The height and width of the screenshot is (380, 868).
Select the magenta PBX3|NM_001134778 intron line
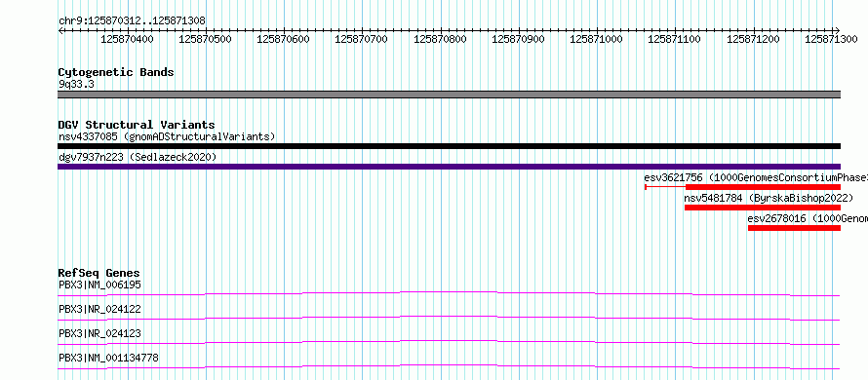click(449, 366)
